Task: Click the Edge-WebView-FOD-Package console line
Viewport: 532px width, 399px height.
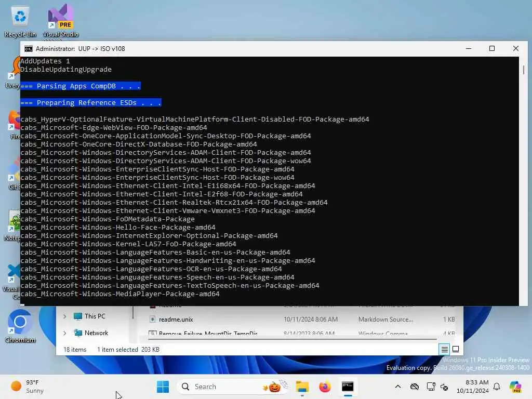Action: coord(114,128)
